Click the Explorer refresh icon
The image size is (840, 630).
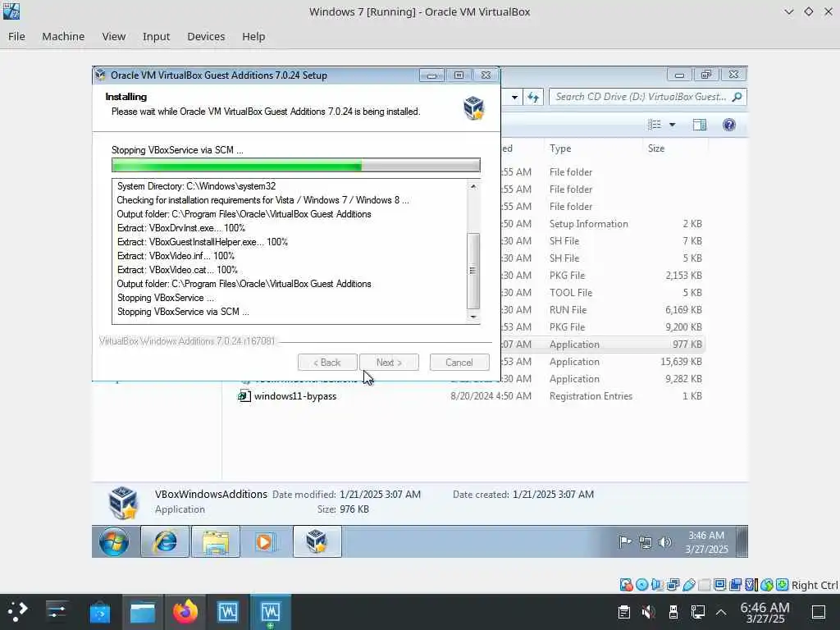pos(533,97)
